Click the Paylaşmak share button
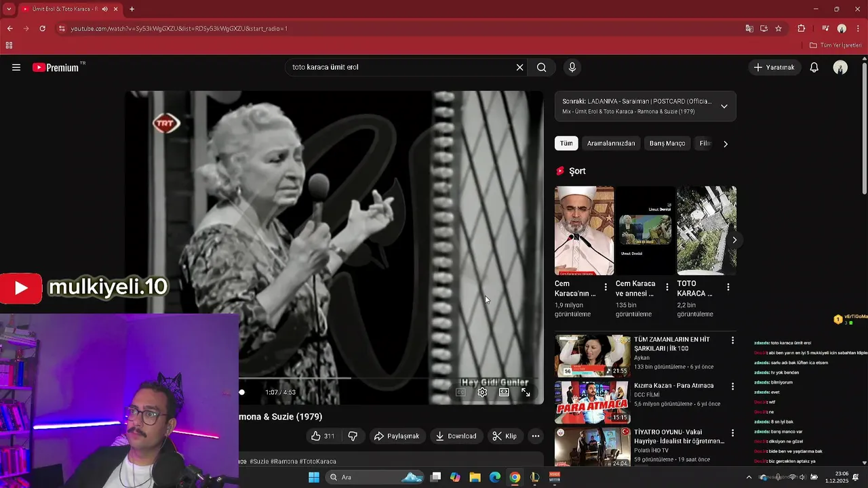Image resolution: width=868 pixels, height=488 pixels. [x=397, y=436]
